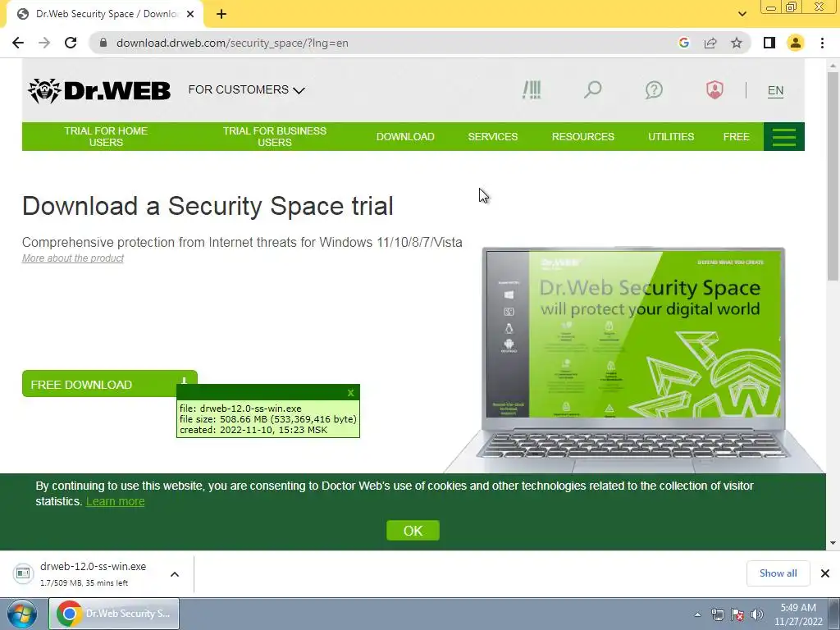Open site search magnifier icon

point(592,90)
